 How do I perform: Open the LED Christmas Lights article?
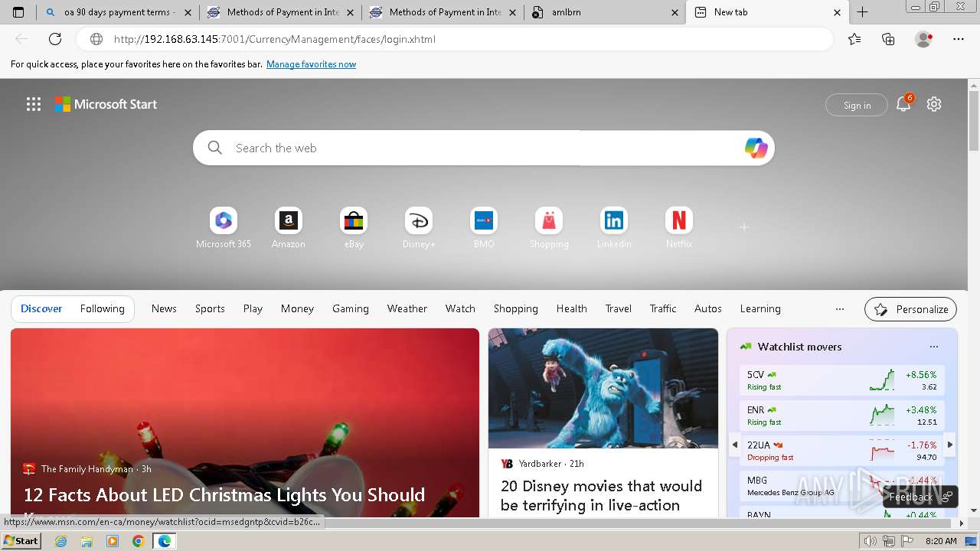coord(224,495)
